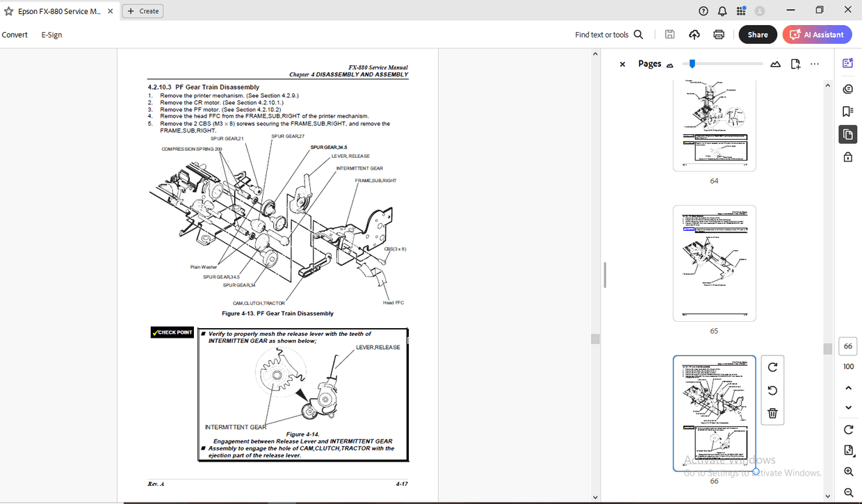Click the current page number 66 field
This screenshot has width=862, height=504.
pyautogui.click(x=848, y=346)
